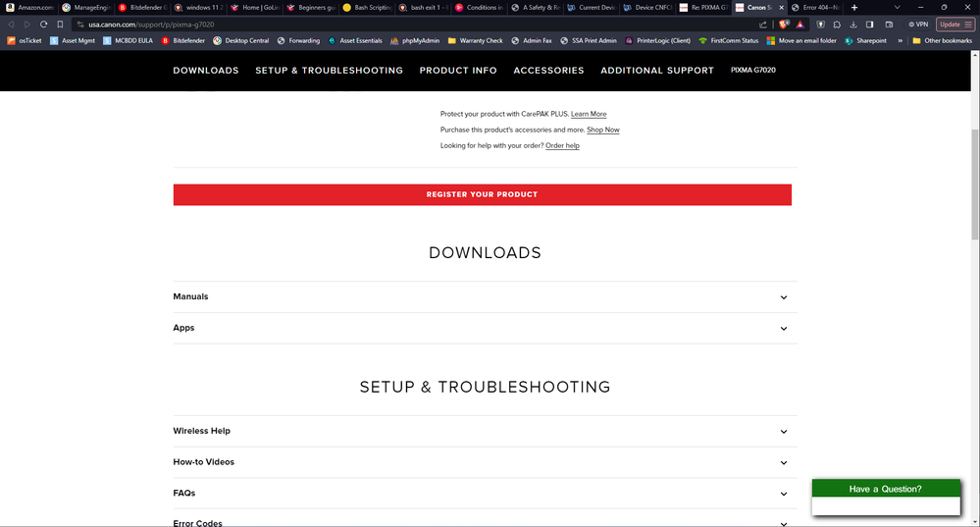Click the CarePAK PLUS Learn More link
The width and height of the screenshot is (980, 527).
[x=589, y=114]
